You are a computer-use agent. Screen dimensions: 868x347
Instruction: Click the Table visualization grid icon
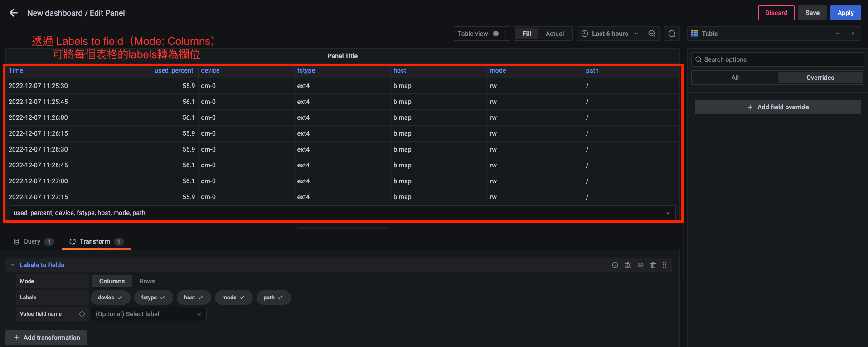pos(695,34)
